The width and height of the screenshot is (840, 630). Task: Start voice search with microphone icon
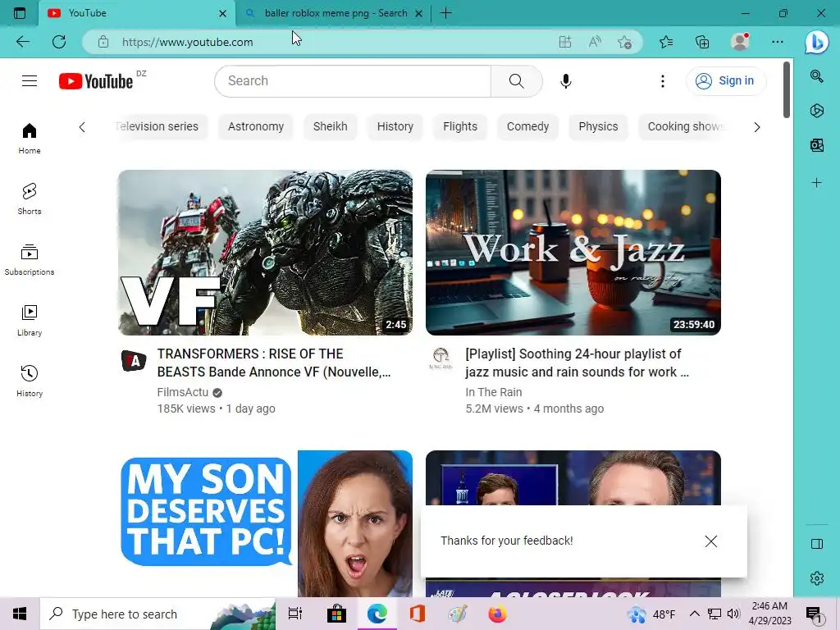tap(566, 81)
